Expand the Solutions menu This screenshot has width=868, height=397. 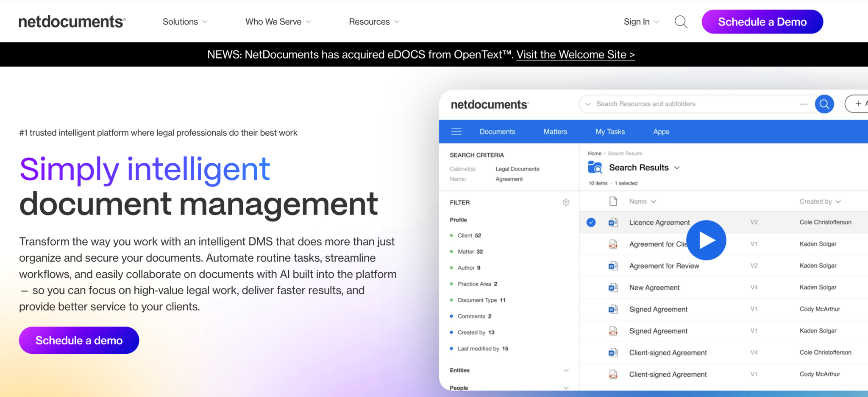click(185, 22)
